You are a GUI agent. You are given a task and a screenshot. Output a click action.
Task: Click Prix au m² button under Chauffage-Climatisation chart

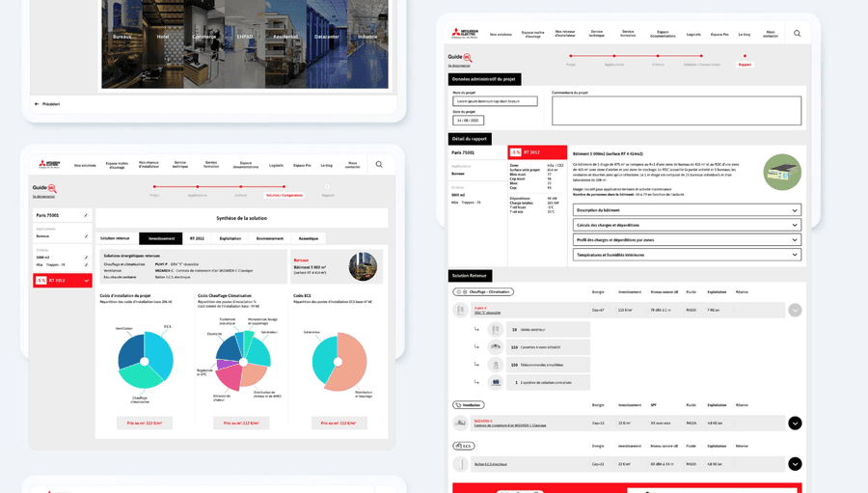241,424
